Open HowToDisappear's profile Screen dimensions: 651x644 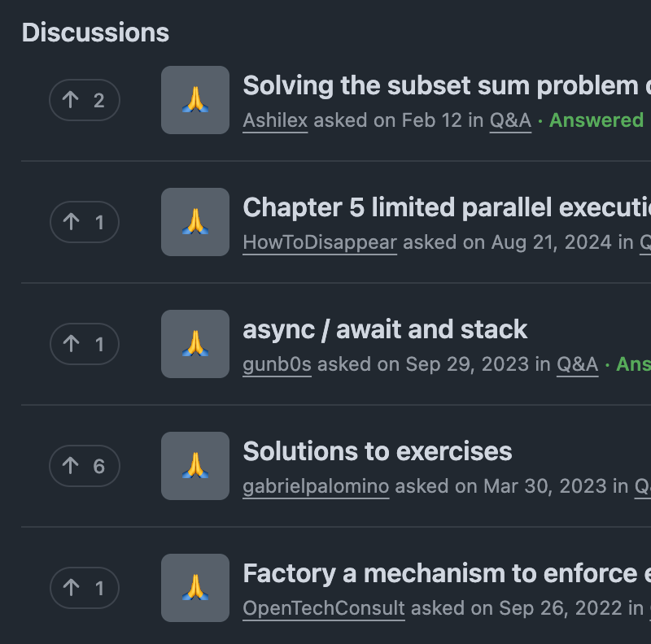pos(319,242)
